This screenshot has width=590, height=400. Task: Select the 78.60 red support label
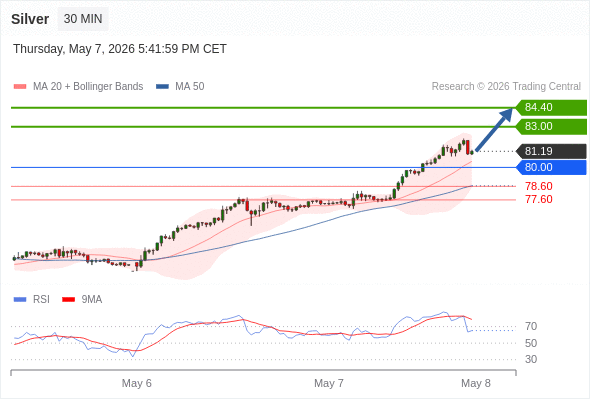539,186
